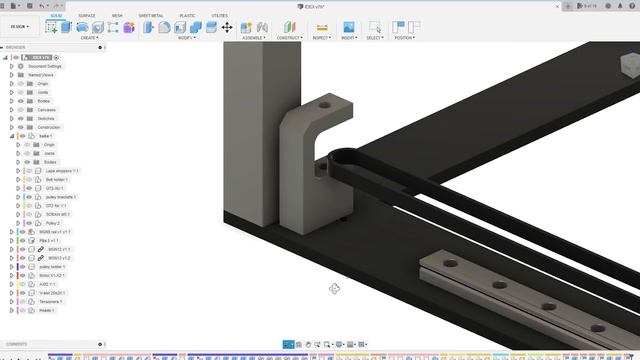Close the current document tab
The image size is (640, 360).
click(557, 6)
